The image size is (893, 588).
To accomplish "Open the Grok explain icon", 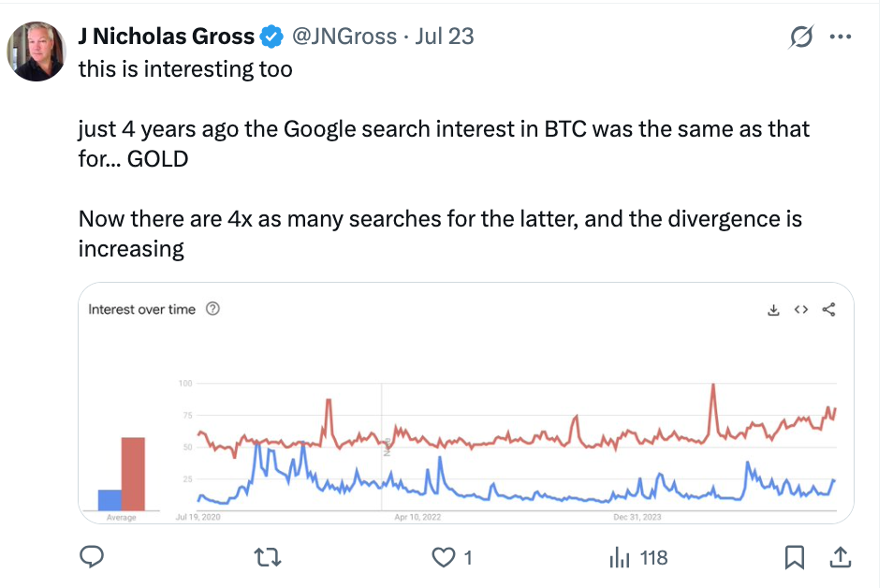I will point(801,37).
